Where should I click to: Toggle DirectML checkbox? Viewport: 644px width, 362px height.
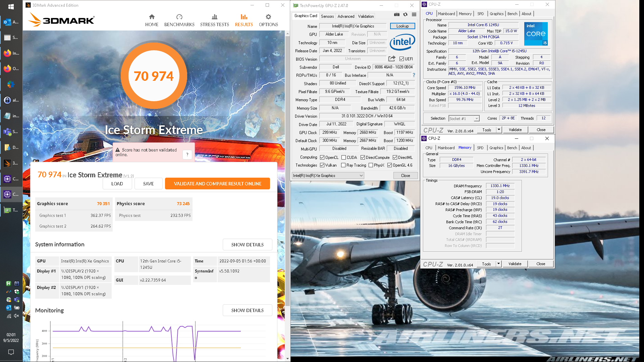[x=395, y=158]
